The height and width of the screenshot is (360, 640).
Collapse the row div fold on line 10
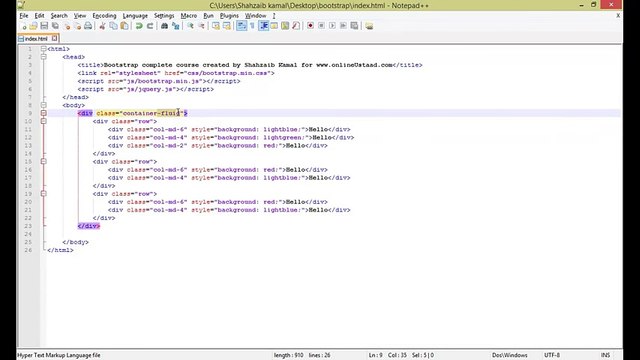[x=43, y=121]
